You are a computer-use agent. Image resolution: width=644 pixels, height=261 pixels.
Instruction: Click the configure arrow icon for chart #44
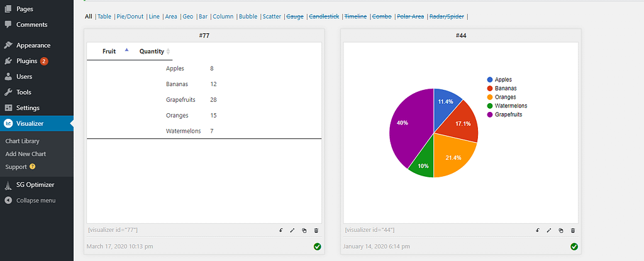point(538,231)
